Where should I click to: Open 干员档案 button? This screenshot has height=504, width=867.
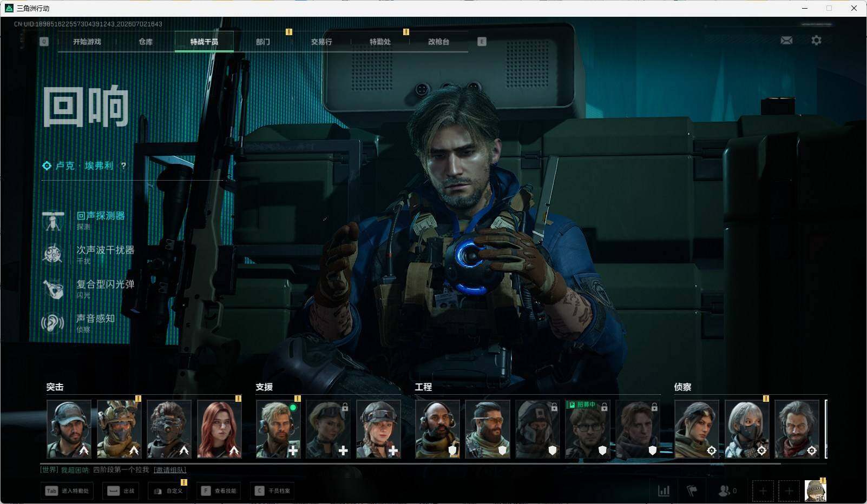[273, 490]
